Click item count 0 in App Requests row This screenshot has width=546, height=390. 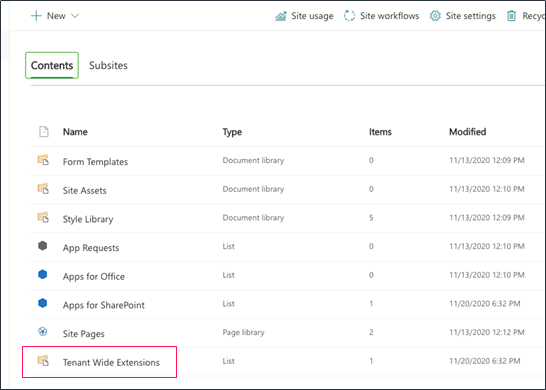coord(371,247)
